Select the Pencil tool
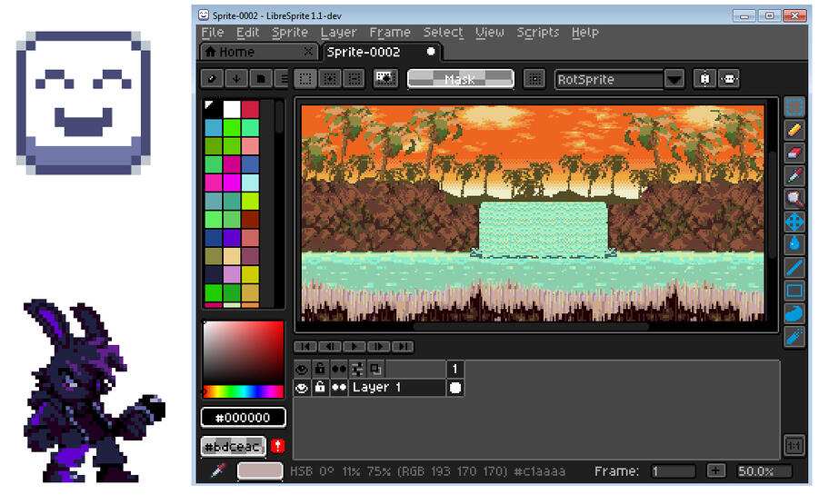Image resolution: width=829 pixels, height=504 pixels. pyautogui.click(x=794, y=131)
